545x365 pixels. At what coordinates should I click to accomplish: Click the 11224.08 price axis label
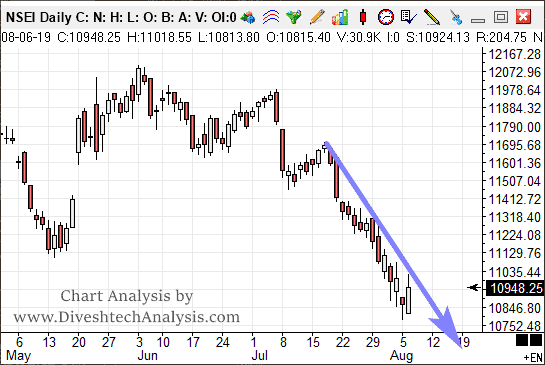point(515,236)
